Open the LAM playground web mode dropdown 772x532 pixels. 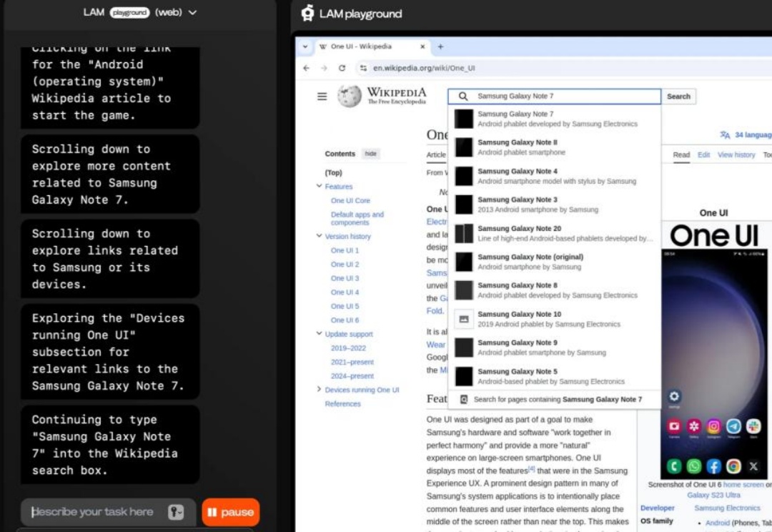click(x=192, y=12)
